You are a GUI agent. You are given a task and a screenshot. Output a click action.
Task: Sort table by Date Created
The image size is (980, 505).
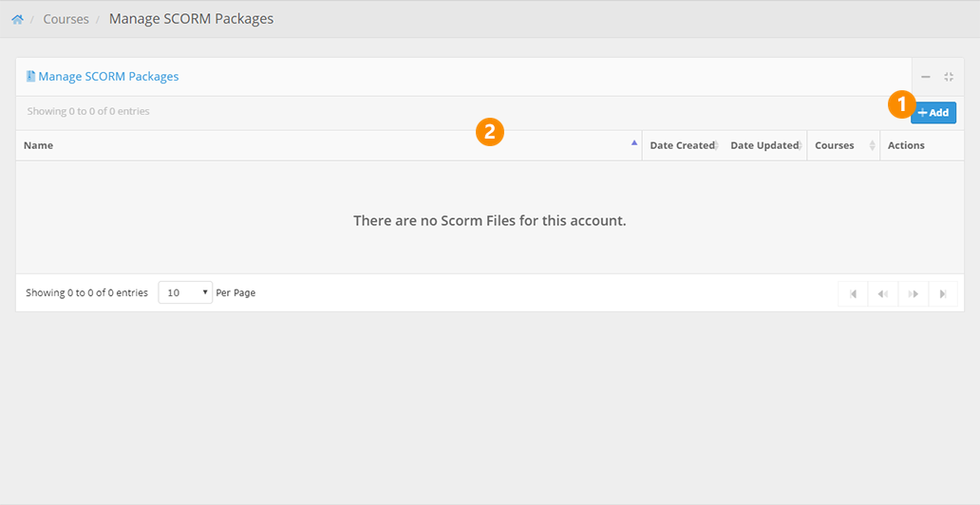point(681,145)
